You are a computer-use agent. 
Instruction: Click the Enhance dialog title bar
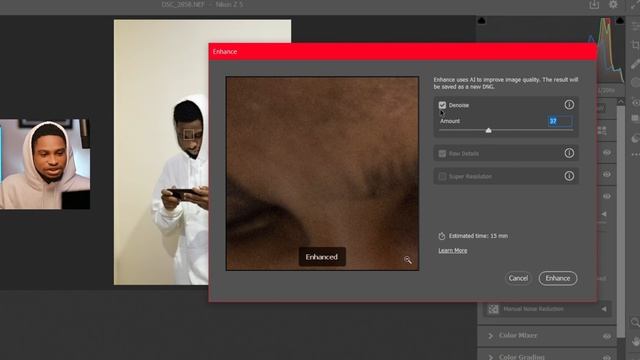[403, 51]
